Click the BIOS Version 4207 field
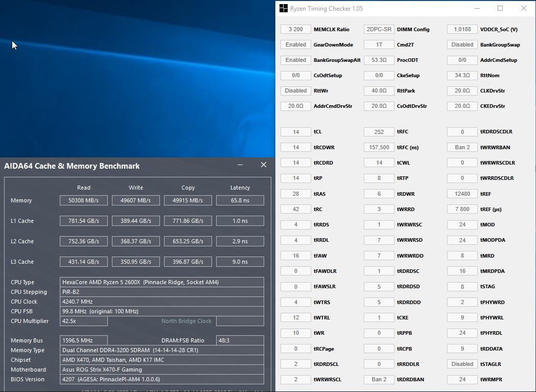536x392 pixels. tap(161, 379)
